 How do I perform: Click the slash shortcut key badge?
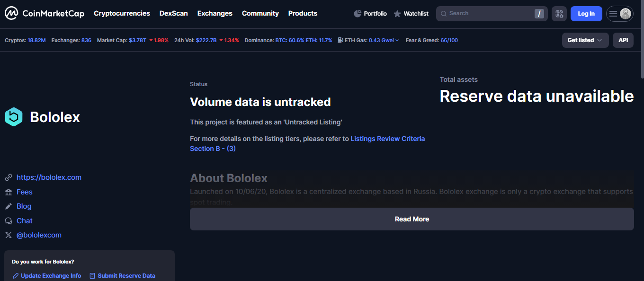pos(539,14)
